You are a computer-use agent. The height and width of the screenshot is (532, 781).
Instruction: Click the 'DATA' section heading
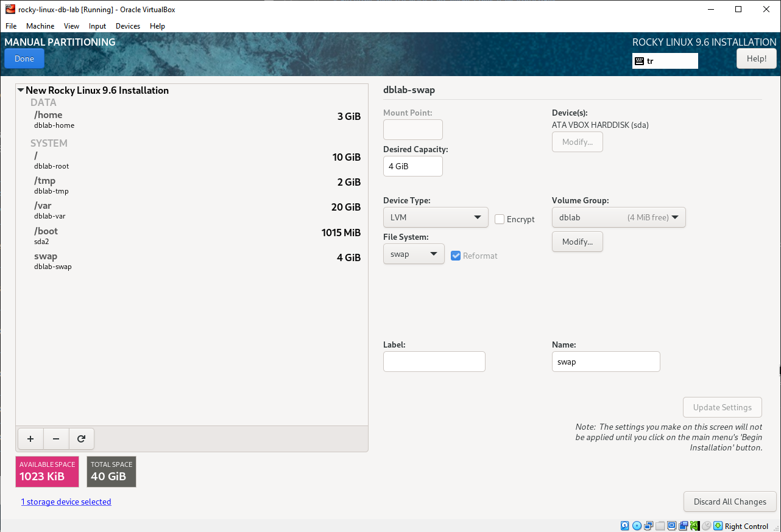pos(43,103)
